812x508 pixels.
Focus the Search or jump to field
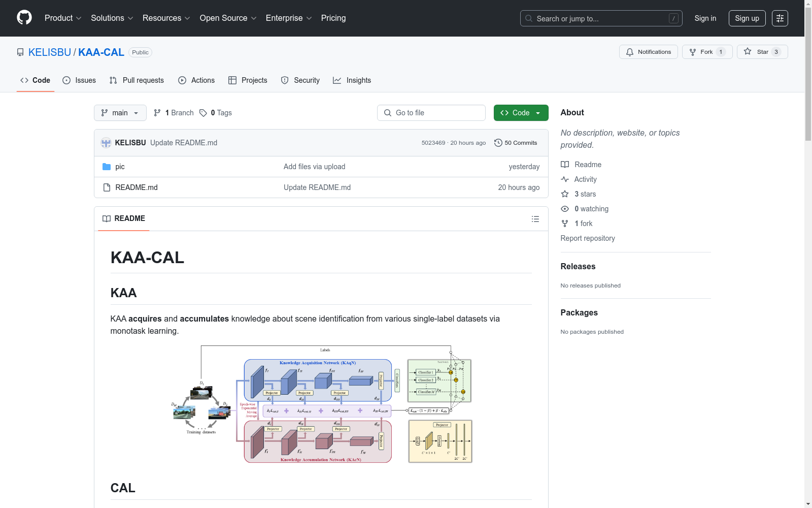pos(601,18)
